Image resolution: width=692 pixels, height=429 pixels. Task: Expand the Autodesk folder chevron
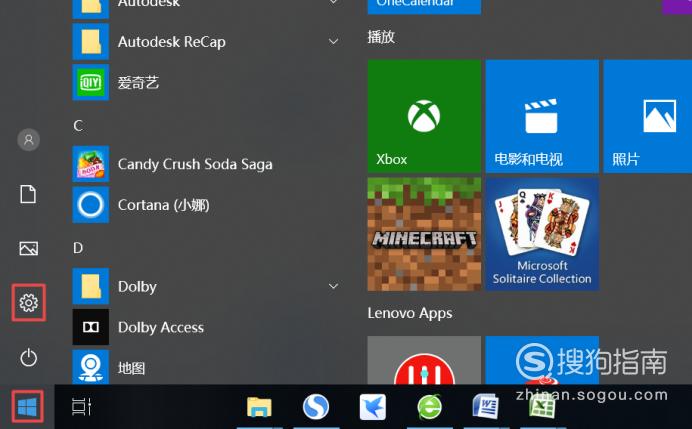pyautogui.click(x=334, y=2)
